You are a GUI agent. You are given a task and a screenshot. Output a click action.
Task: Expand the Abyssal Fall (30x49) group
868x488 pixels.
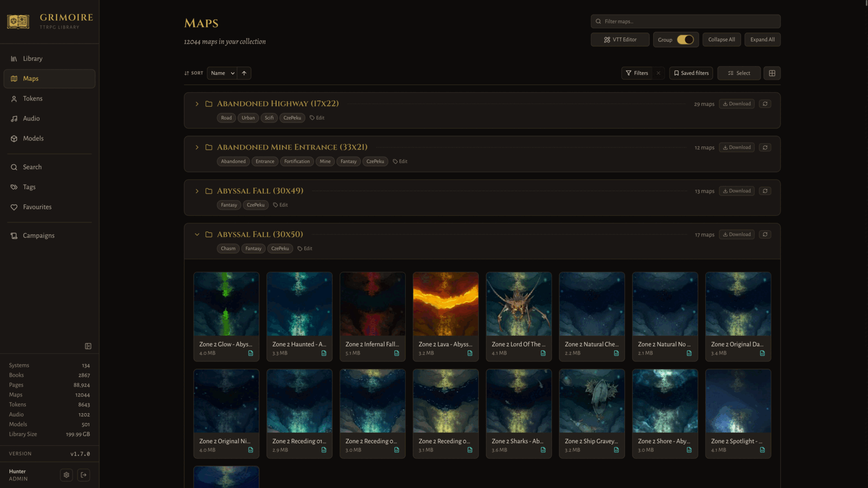[x=197, y=191]
